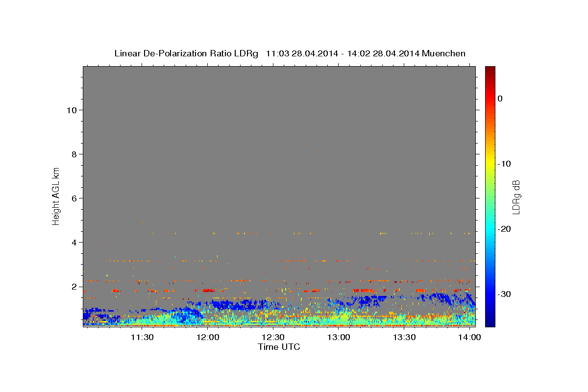588x392 pixels.
Task: Click the colorbar value -30
Action: 505,294
